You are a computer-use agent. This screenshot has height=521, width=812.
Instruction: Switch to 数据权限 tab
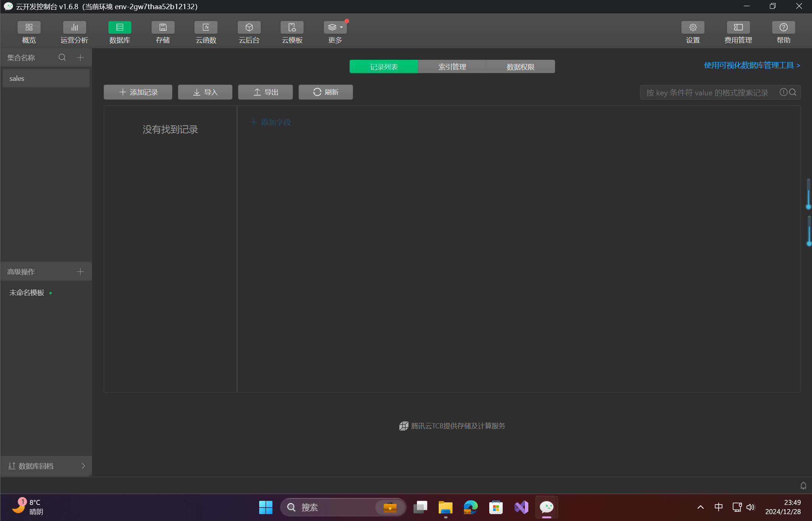520,67
